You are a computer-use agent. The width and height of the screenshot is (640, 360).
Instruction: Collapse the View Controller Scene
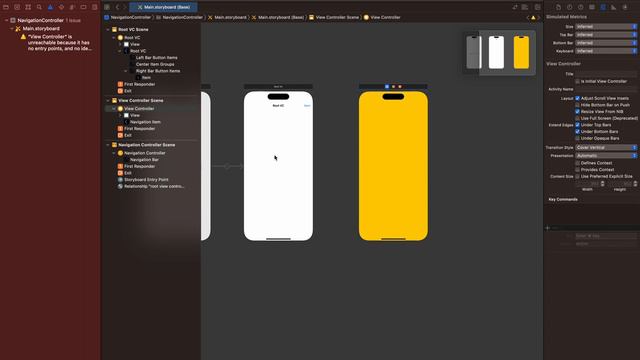[108, 100]
